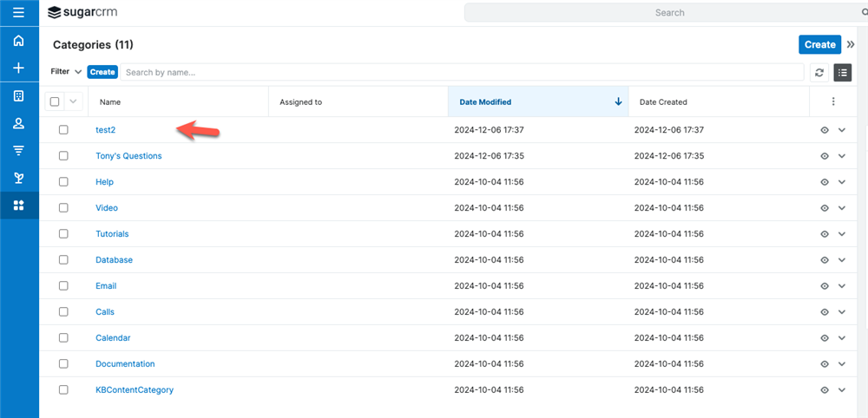The image size is (868, 418).
Task: Switch to list view layout icon
Action: click(x=842, y=73)
